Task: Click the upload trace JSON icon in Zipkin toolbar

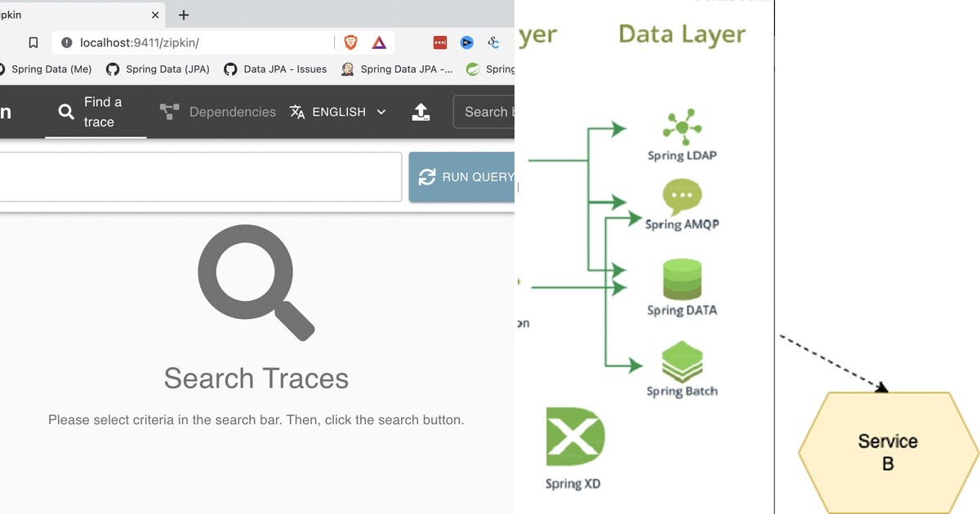Action: tap(421, 112)
